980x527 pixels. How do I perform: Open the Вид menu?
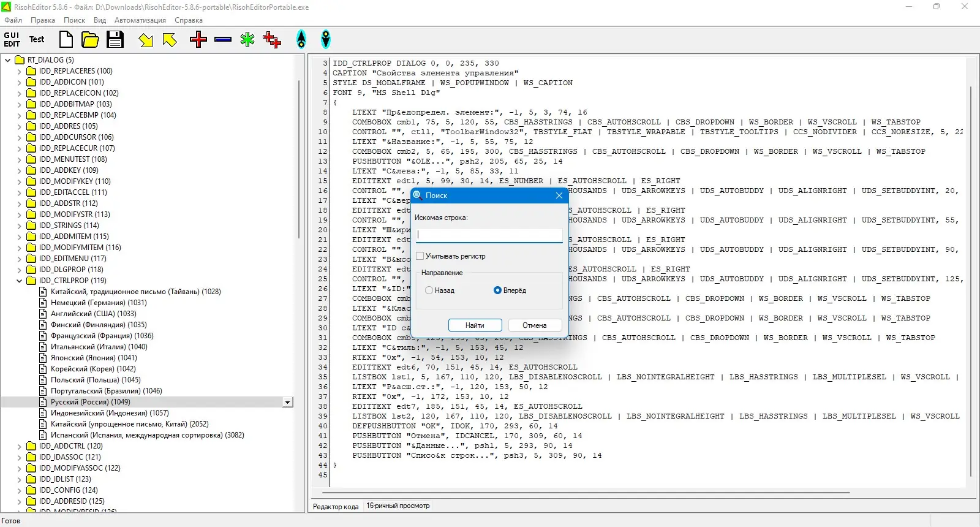(x=100, y=20)
